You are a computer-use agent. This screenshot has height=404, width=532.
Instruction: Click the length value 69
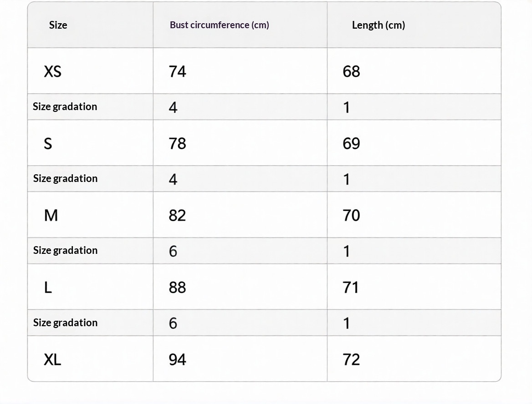[x=351, y=144]
